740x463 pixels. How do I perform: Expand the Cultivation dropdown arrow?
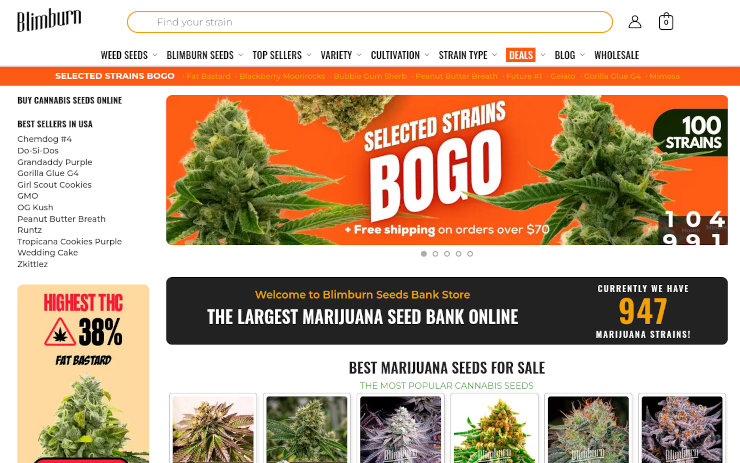pos(427,55)
